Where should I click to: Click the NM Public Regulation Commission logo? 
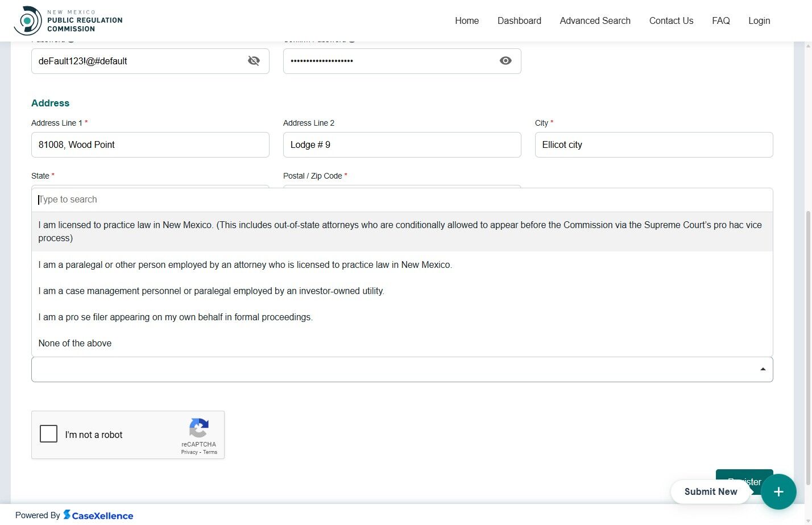[68, 20]
